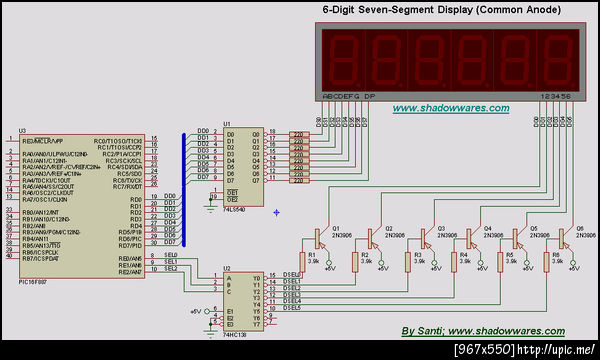Image resolution: width=600 pixels, height=360 pixels.
Task: Select resistor R6 3.9k
Action: (546, 262)
